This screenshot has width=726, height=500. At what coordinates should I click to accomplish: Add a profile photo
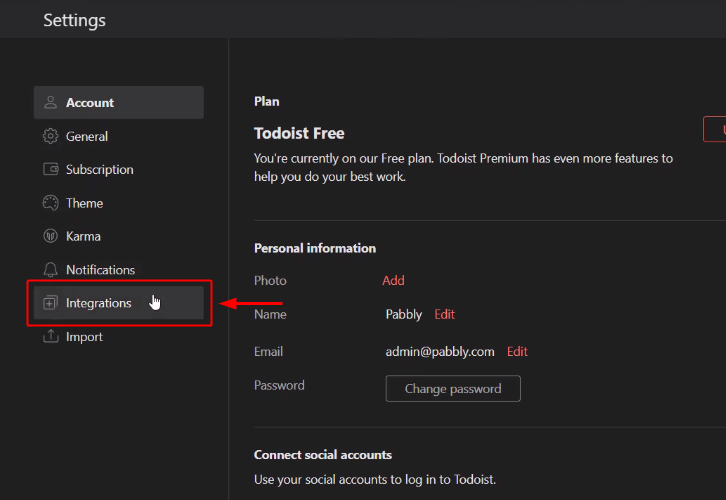393,281
